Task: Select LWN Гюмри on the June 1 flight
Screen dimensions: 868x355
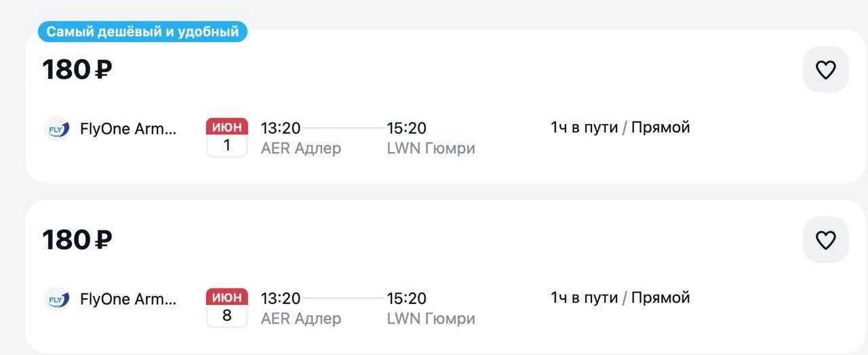Action: (431, 148)
